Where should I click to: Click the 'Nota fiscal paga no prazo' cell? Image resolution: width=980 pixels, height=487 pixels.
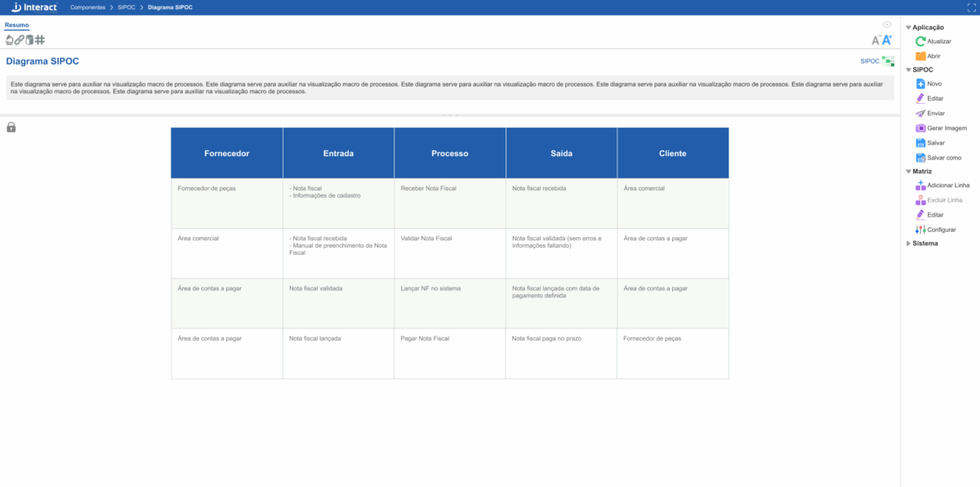[561, 354]
